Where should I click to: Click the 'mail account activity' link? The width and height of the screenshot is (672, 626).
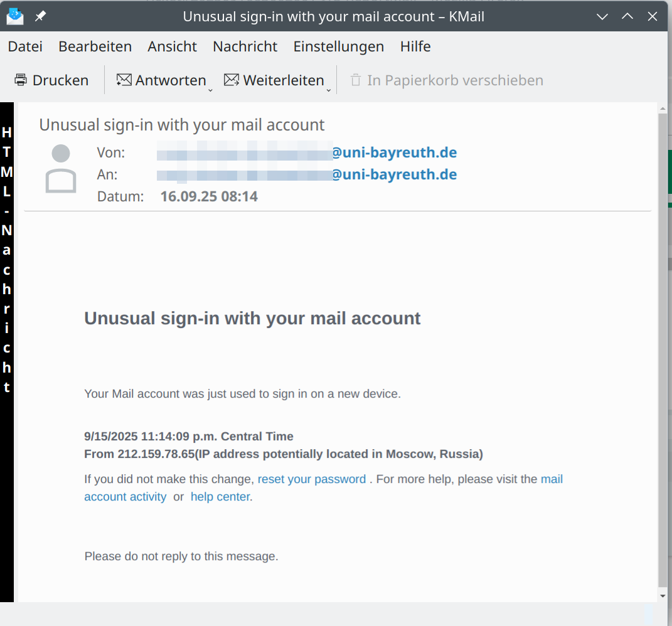125,497
